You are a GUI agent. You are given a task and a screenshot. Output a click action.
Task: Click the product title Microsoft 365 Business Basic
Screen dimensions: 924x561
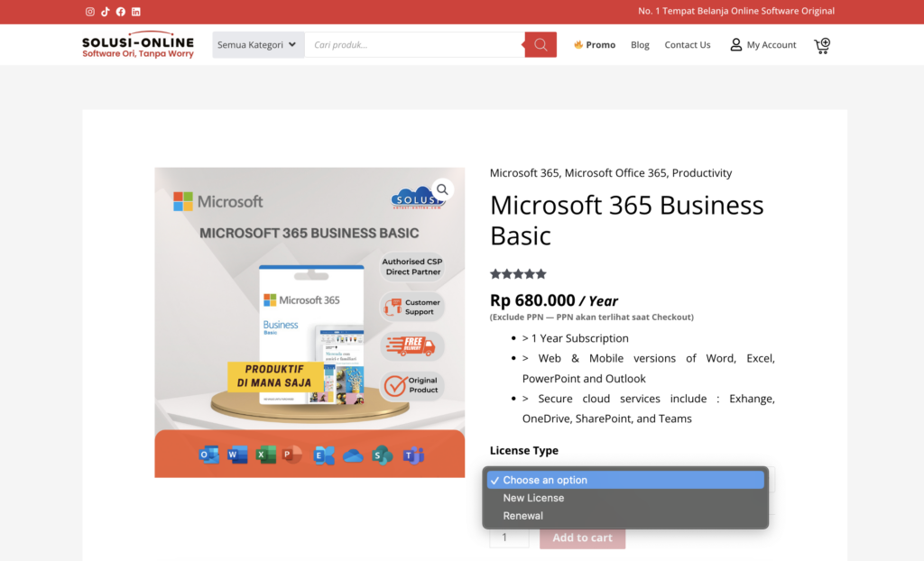click(626, 220)
